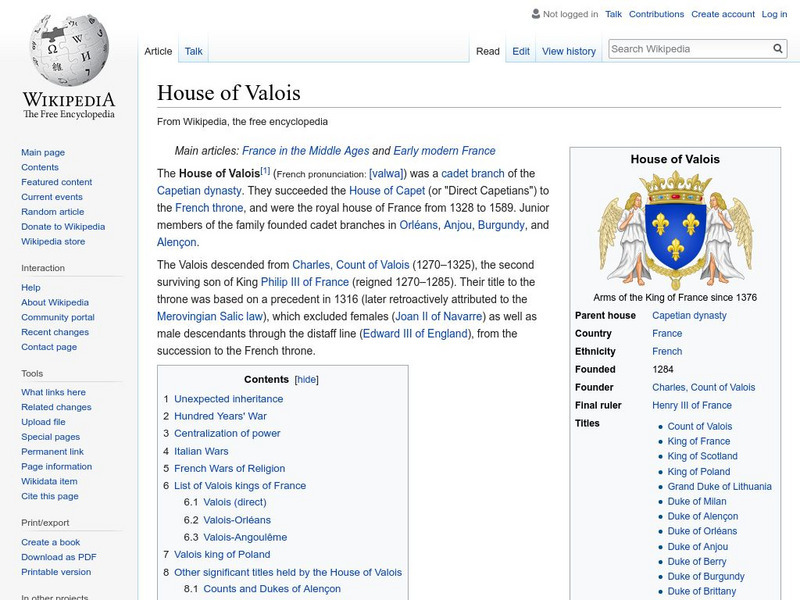Jump to the Valois-Orléans subsection
800x600 pixels.
tap(237, 520)
